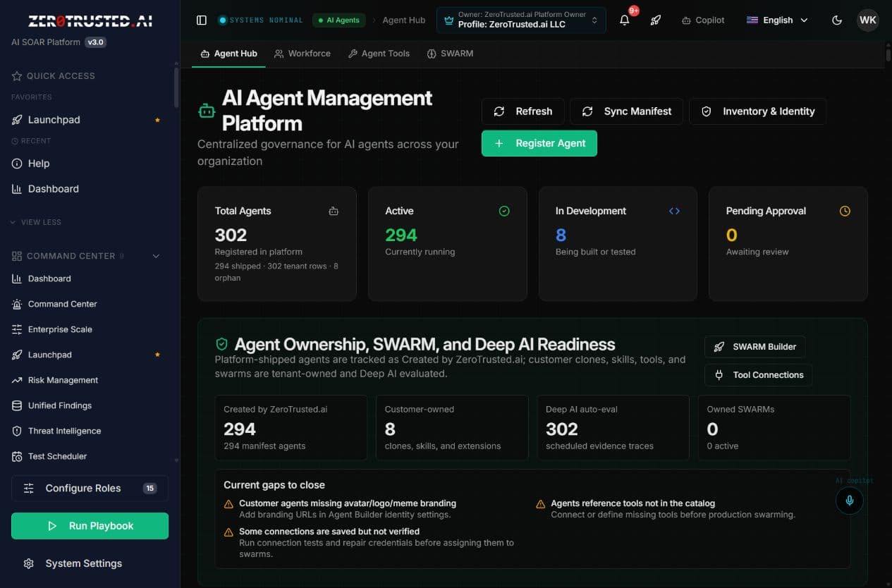892x588 pixels.
Task: Click the warning icon for tools not in catalog
Action: click(x=540, y=504)
